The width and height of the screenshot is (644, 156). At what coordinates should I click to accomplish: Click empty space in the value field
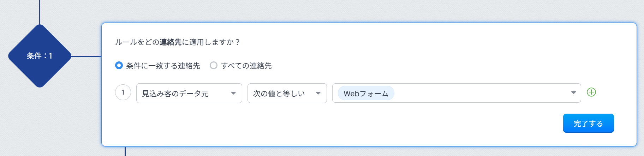[x=480, y=93]
